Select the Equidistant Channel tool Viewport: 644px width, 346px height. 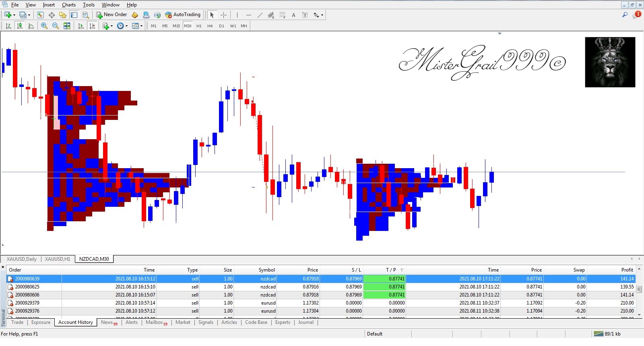coord(271,15)
